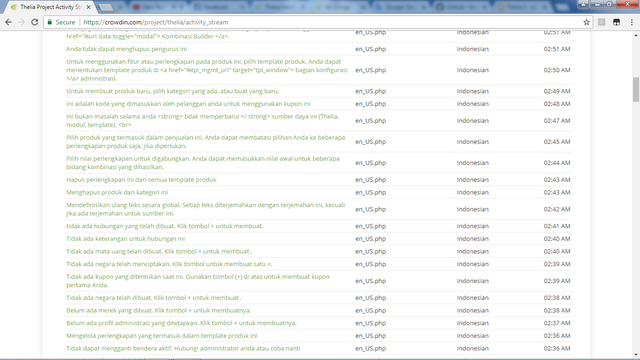The height and width of the screenshot is (360, 640).
Task: Select the Thelia Project Activity Stream tab
Action: [50, 7]
